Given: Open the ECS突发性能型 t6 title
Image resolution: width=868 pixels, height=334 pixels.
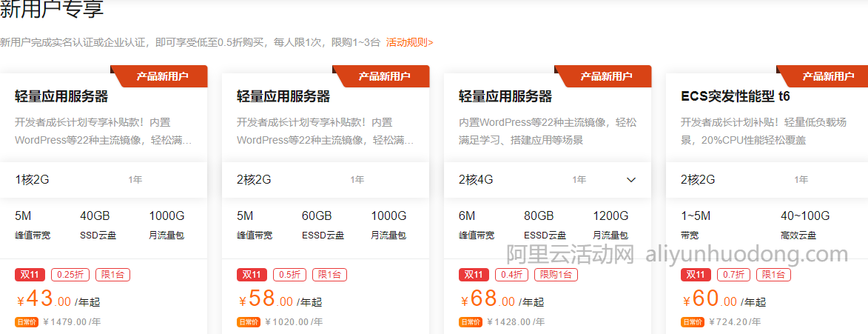Looking at the screenshot, I should [x=735, y=96].
